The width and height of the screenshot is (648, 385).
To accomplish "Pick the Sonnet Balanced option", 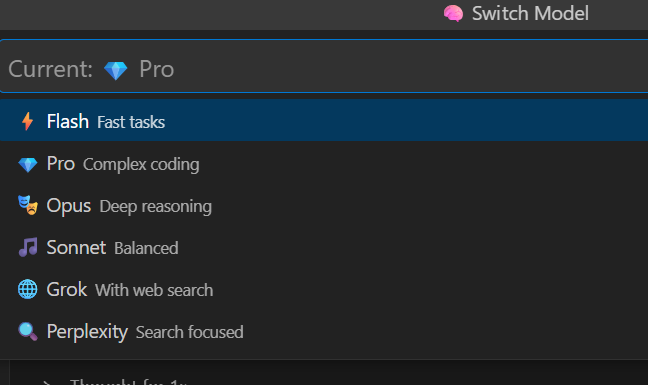I will point(324,248).
